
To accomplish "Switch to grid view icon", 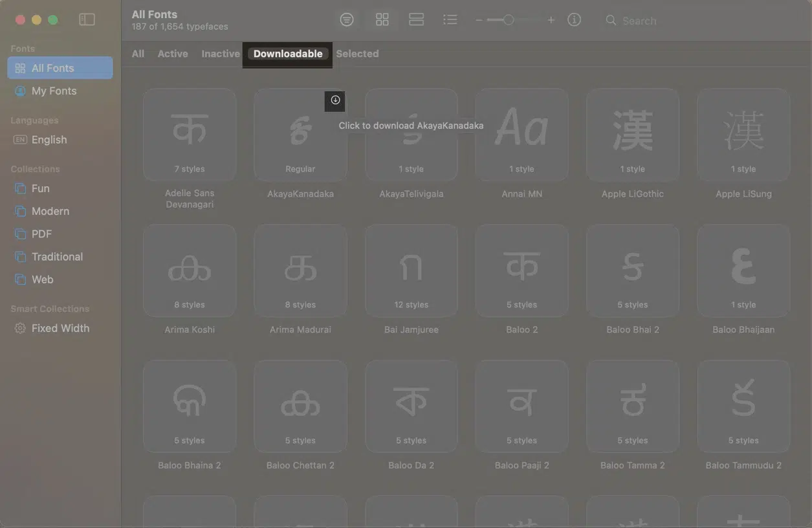I will [x=382, y=20].
